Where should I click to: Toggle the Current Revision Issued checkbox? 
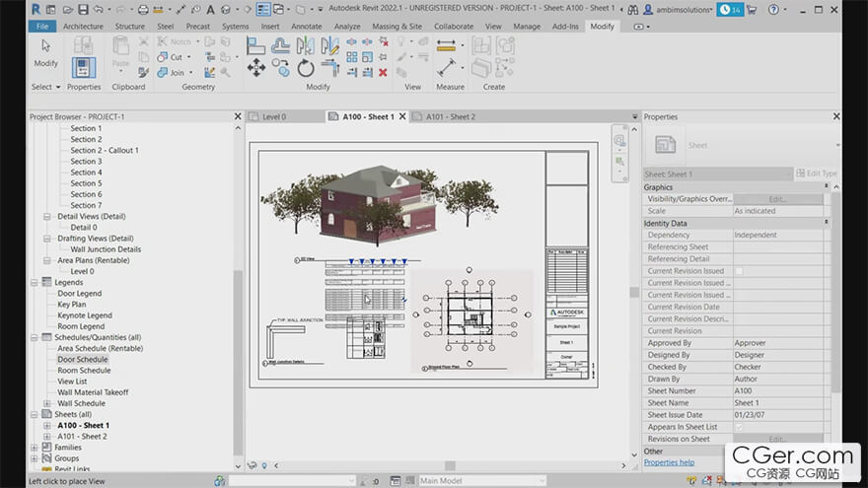(739, 271)
